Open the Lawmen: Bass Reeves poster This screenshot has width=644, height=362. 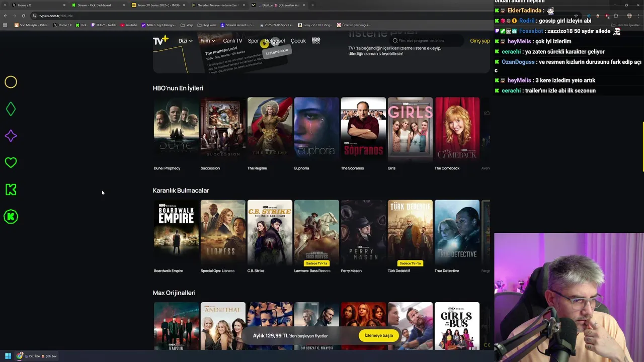click(x=316, y=232)
